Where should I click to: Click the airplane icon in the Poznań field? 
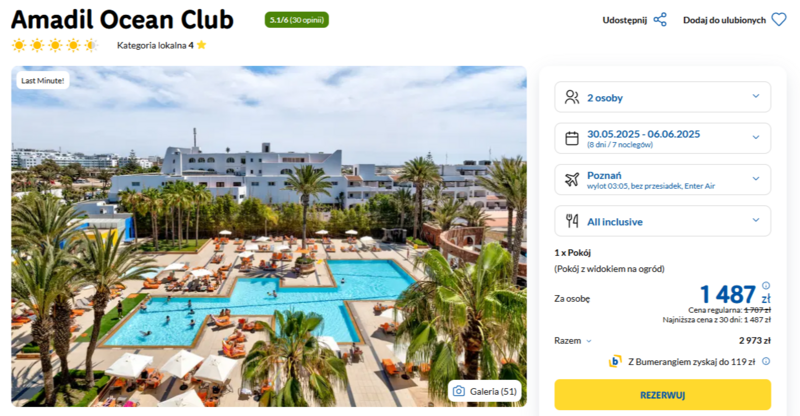tap(572, 180)
